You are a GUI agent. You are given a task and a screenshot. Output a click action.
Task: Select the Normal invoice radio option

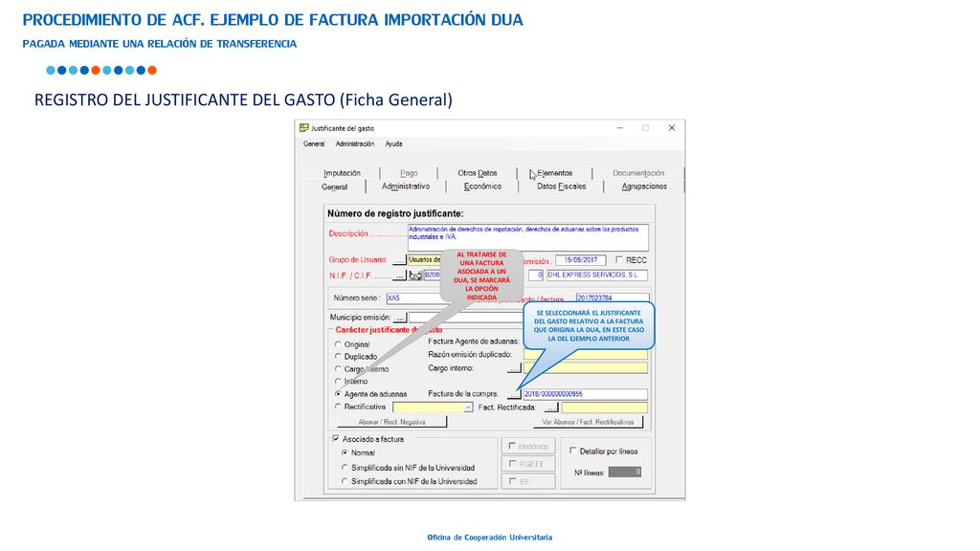tap(345, 452)
